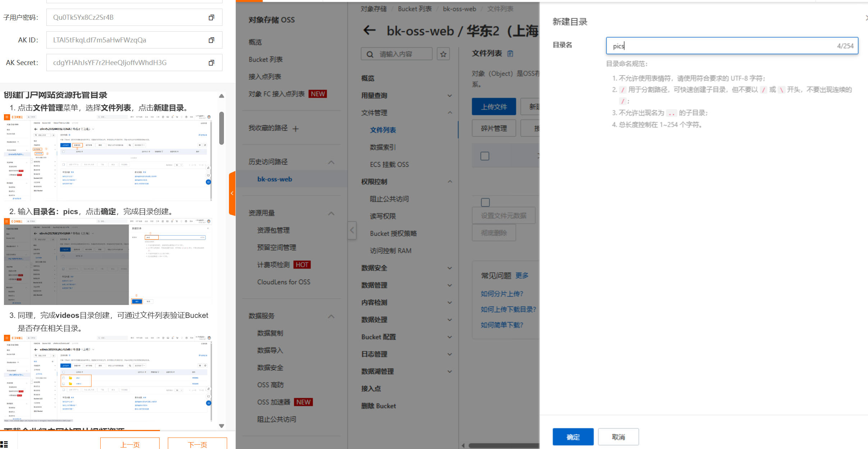Click the orange panel collapse handle
Screen dimensions: 868x449
tap(232, 193)
